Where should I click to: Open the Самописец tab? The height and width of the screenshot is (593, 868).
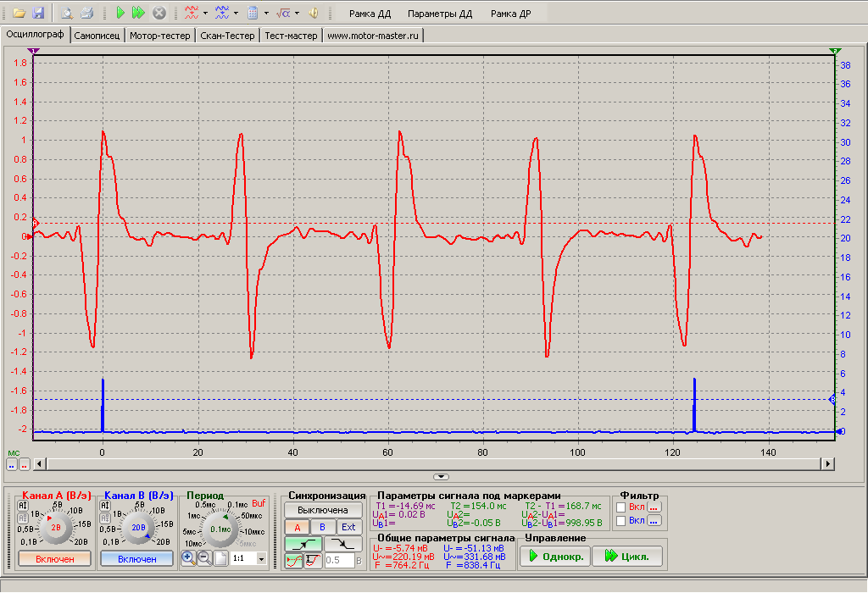click(97, 36)
